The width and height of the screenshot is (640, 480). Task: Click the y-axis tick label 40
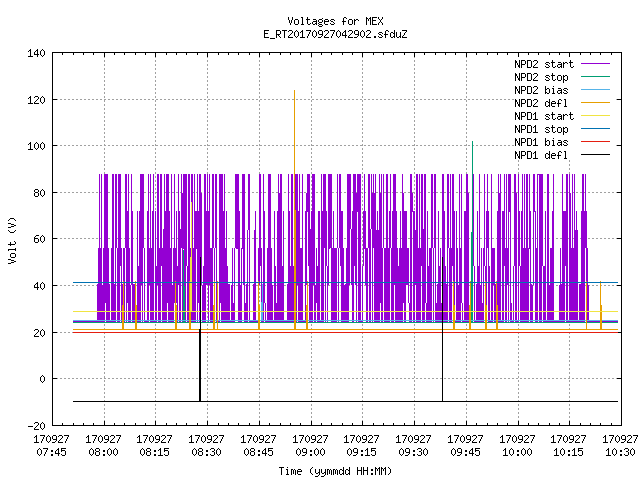click(39, 286)
